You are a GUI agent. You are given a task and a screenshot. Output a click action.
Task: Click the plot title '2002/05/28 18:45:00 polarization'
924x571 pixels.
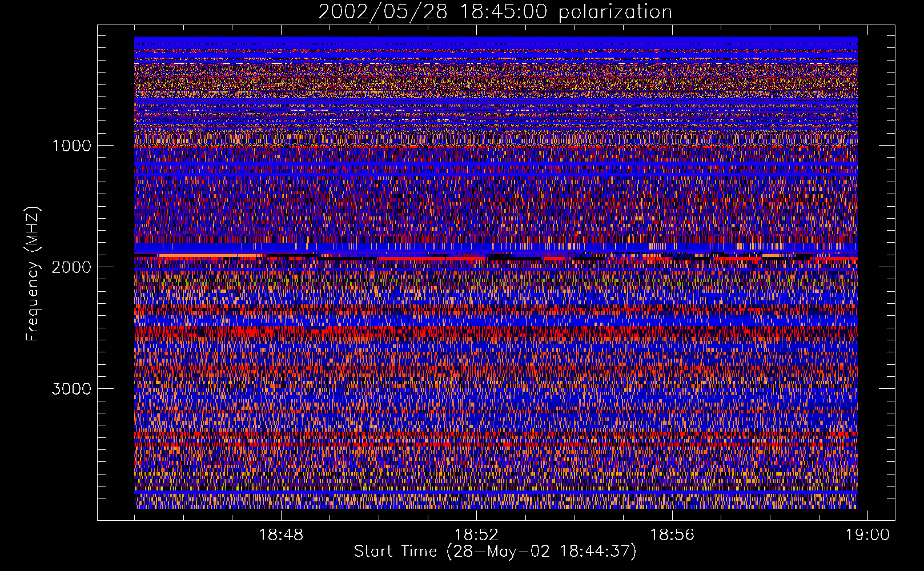tap(495, 12)
